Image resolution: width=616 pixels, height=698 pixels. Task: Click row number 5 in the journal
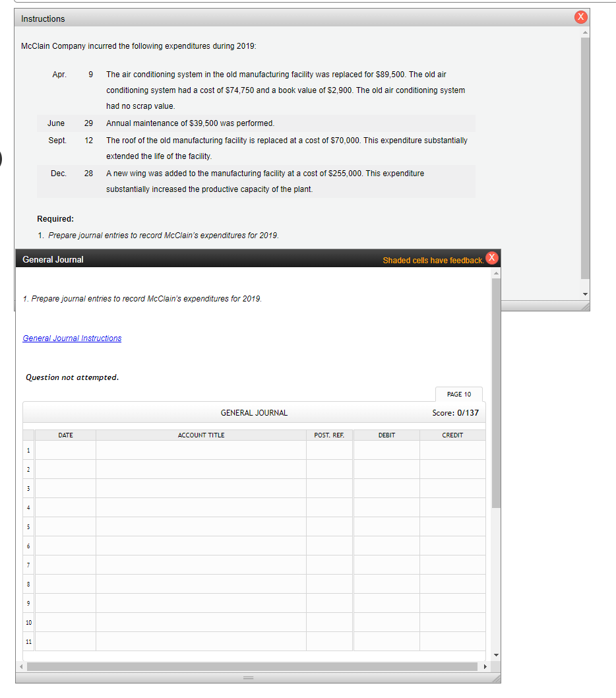tap(27, 526)
